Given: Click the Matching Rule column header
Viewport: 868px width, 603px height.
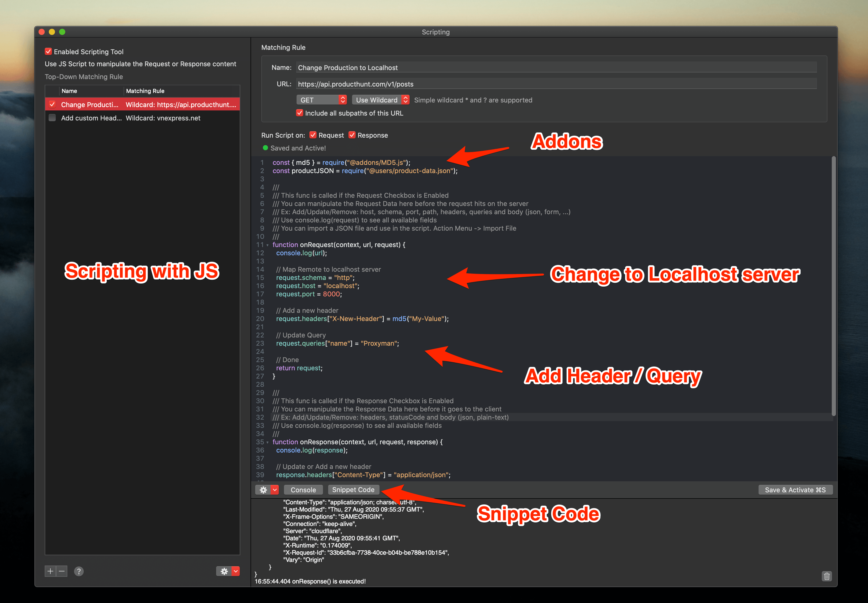Looking at the screenshot, I should (181, 91).
